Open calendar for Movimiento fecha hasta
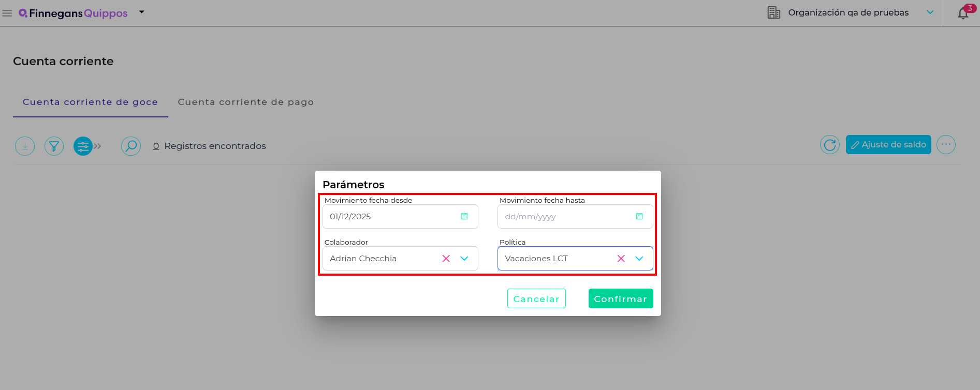This screenshot has height=390, width=980. (639, 217)
